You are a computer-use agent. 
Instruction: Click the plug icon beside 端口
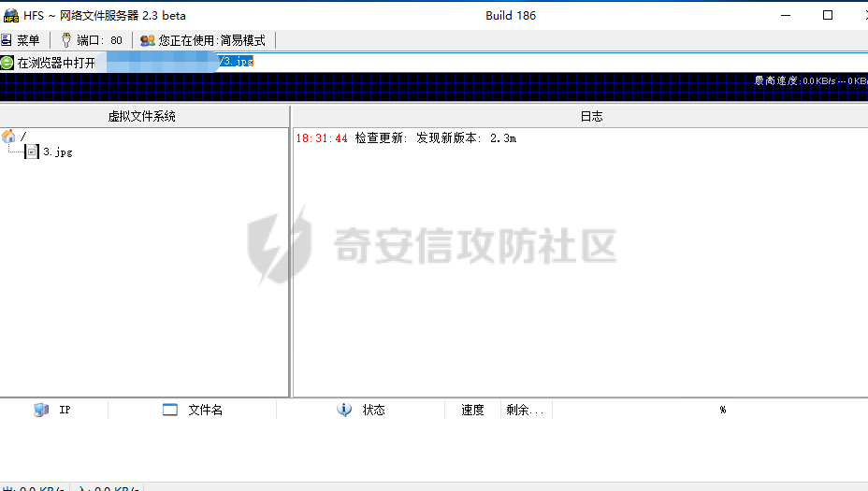coord(66,40)
